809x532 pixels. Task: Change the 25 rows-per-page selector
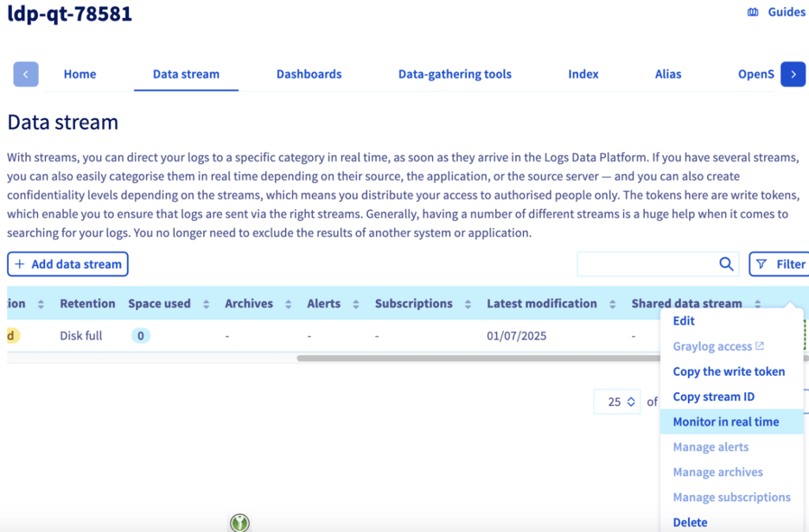tap(617, 402)
